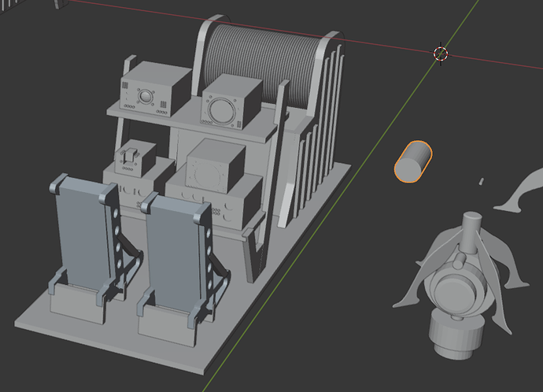543x392 pixels.
Task: Select the top shaft of the claw grabber
Action: [472, 231]
